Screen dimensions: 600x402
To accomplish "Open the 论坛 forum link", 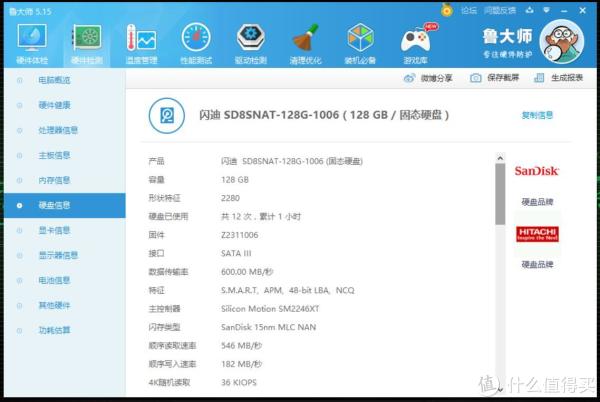I will click(469, 11).
